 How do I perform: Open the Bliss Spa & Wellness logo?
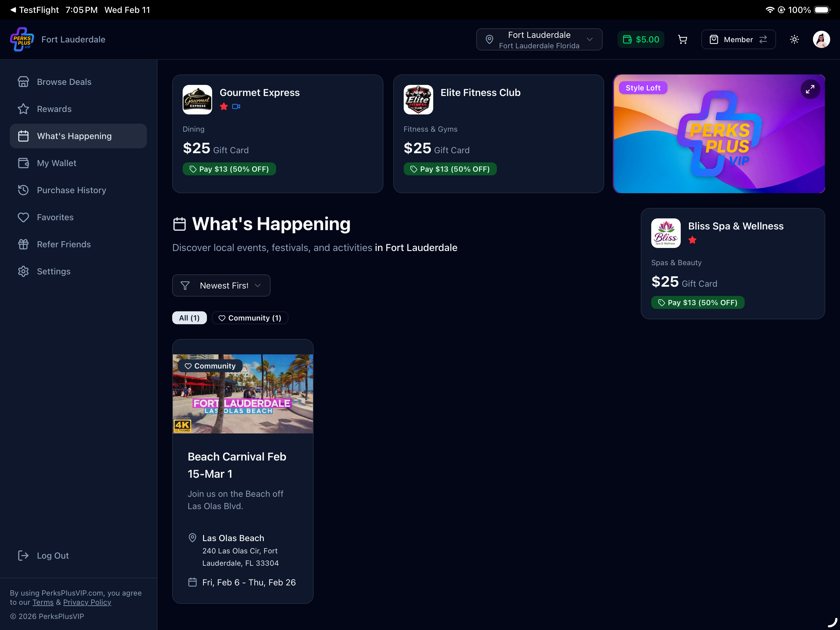point(666,233)
